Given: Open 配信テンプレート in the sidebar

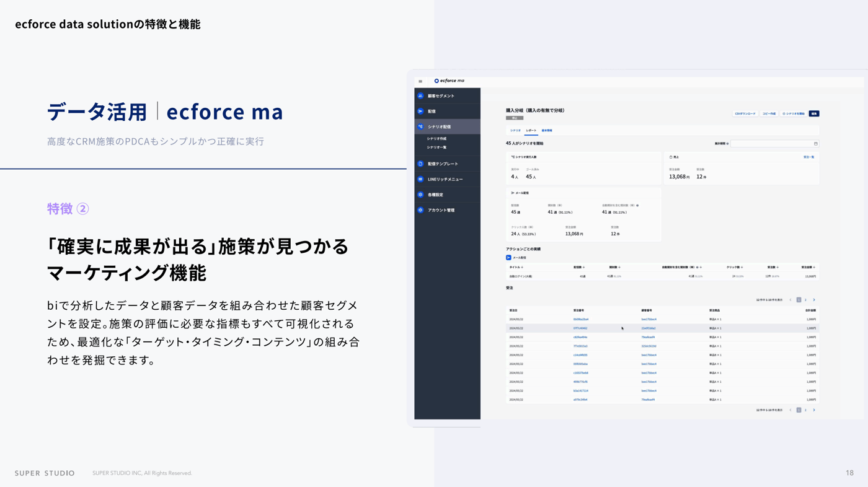Looking at the screenshot, I should [447, 164].
